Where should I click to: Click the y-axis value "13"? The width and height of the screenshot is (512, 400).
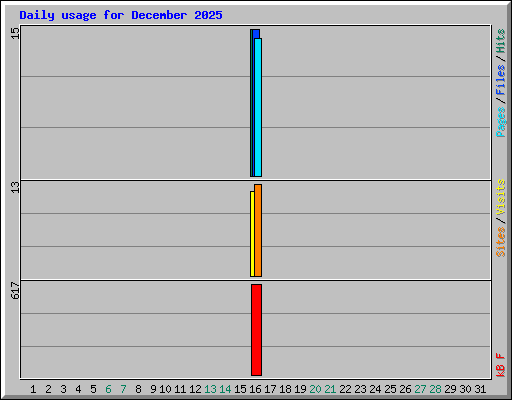(15, 187)
